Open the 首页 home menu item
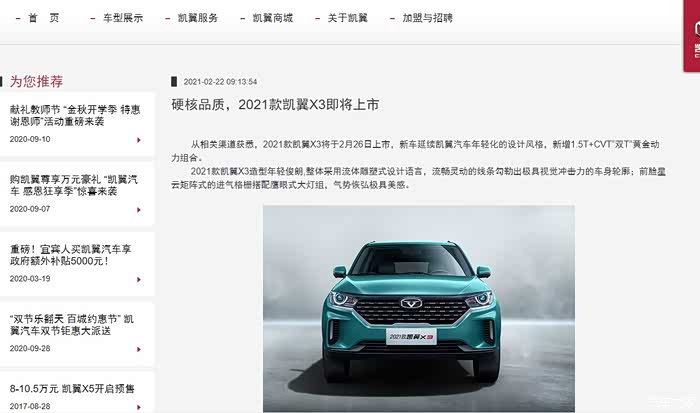The width and height of the screenshot is (700, 413). 43,18
